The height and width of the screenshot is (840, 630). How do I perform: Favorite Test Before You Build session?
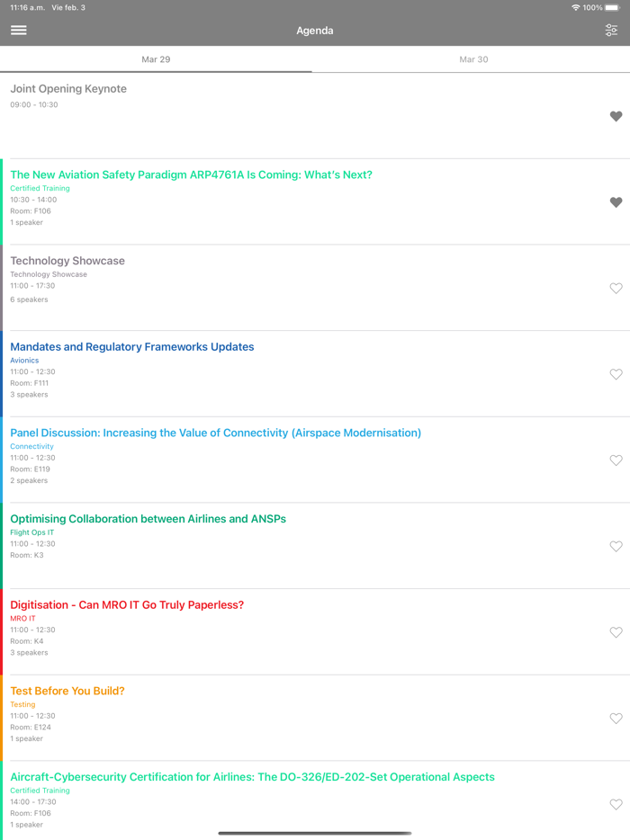(616, 719)
